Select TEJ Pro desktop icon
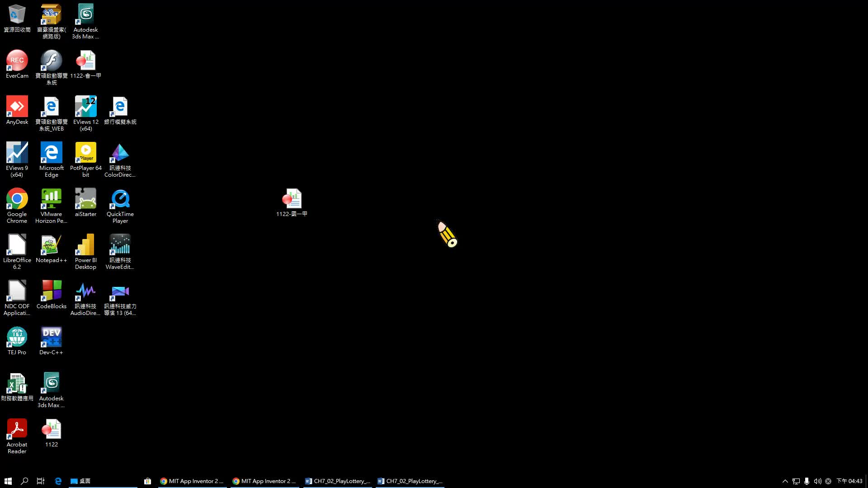 pos(17,341)
